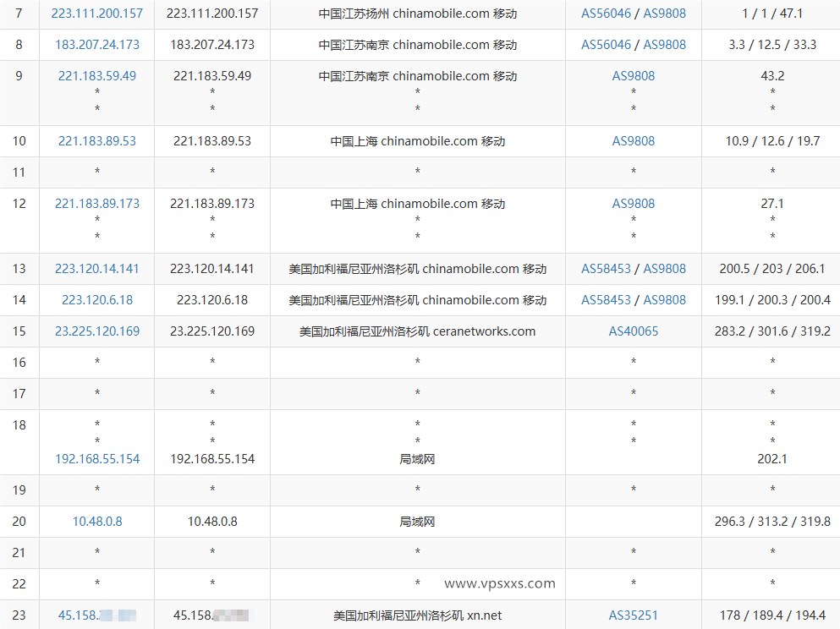The height and width of the screenshot is (629, 840).
Task: Open AS9808 link in hop 10 row
Action: coord(634,141)
